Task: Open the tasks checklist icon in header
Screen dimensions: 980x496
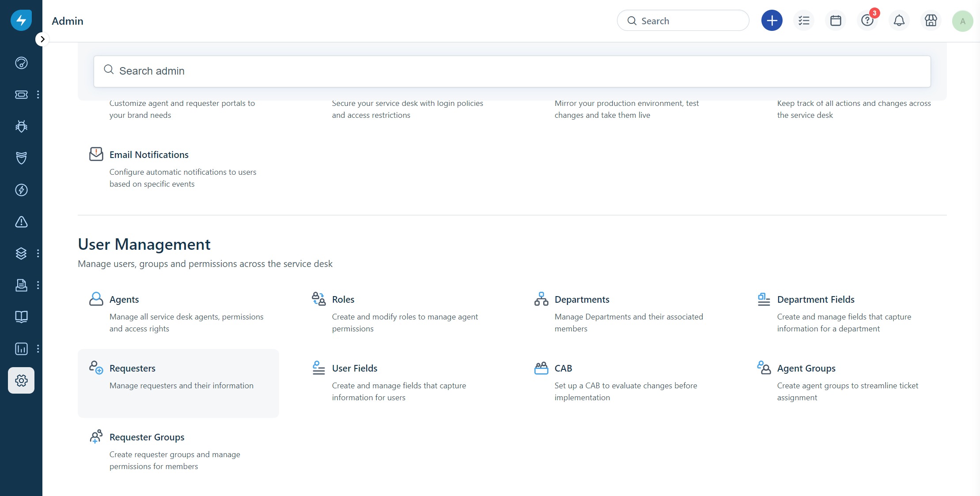Action: [804, 21]
